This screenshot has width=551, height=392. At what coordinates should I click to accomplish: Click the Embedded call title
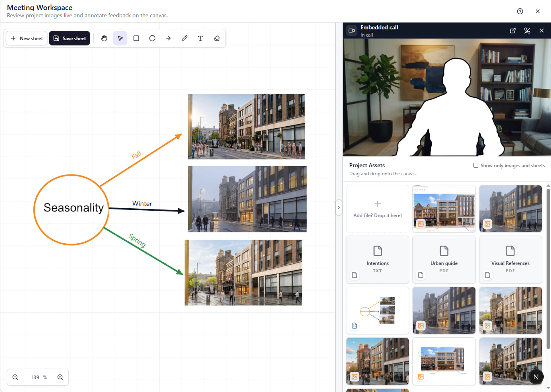tap(379, 27)
